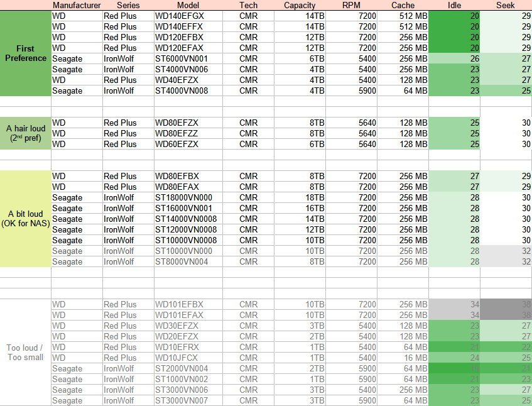532x406 pixels.
Task: Select model cell WD80EFZX
Action: click(188, 123)
